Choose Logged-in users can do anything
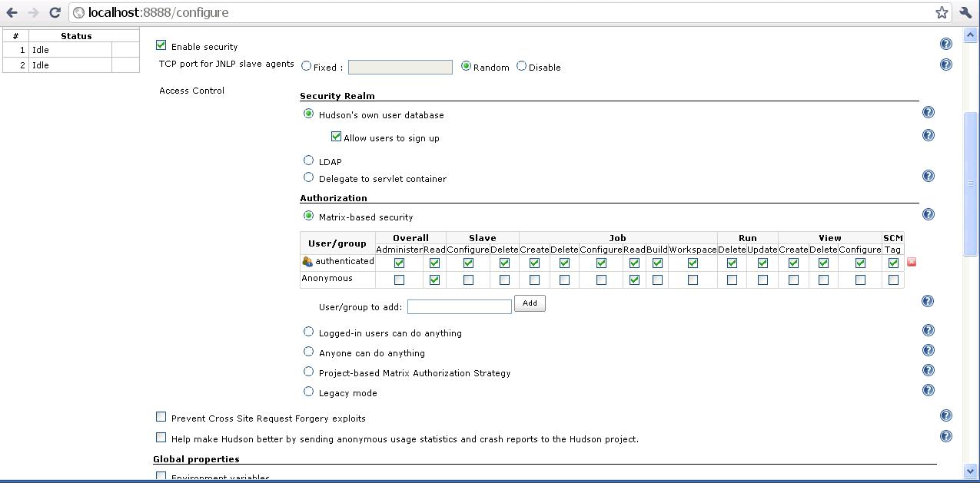 point(309,332)
